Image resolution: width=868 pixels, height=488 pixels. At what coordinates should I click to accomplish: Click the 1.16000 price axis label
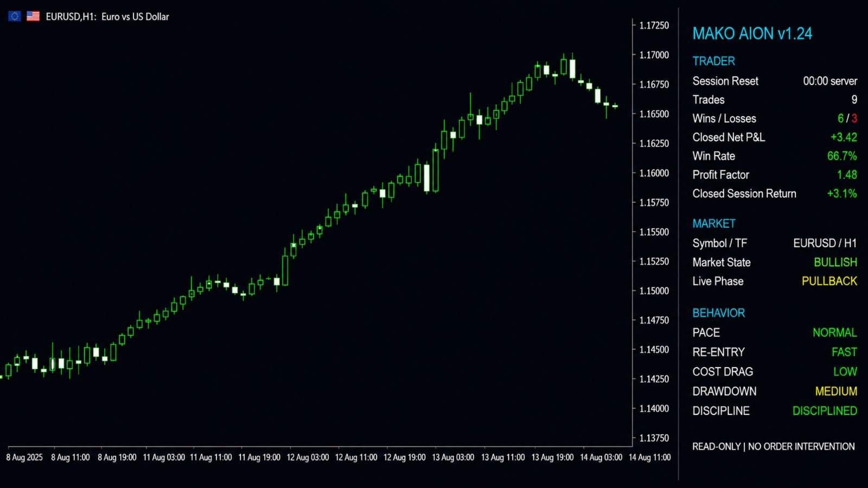pos(654,173)
